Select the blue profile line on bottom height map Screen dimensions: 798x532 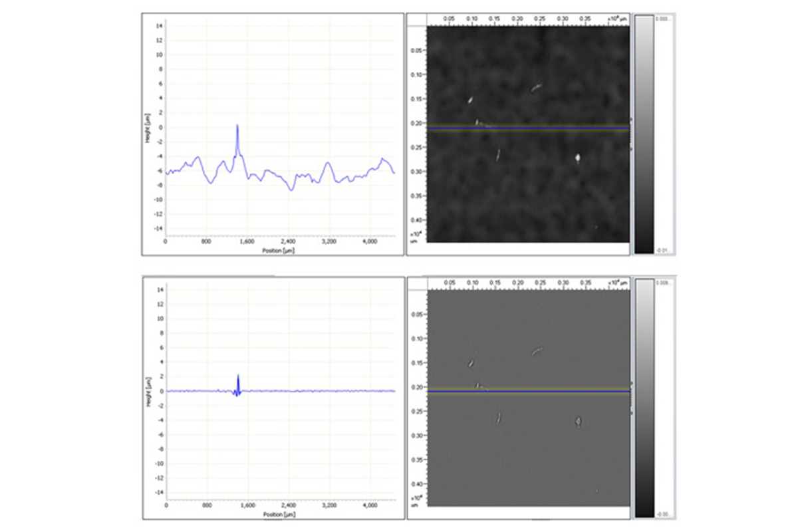click(528, 392)
